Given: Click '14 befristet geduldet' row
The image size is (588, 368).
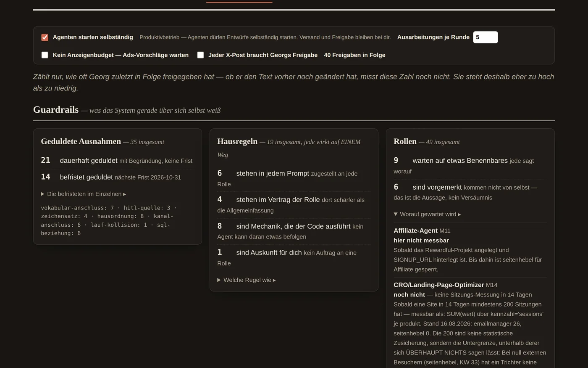Looking at the screenshot, I should pos(117,177).
